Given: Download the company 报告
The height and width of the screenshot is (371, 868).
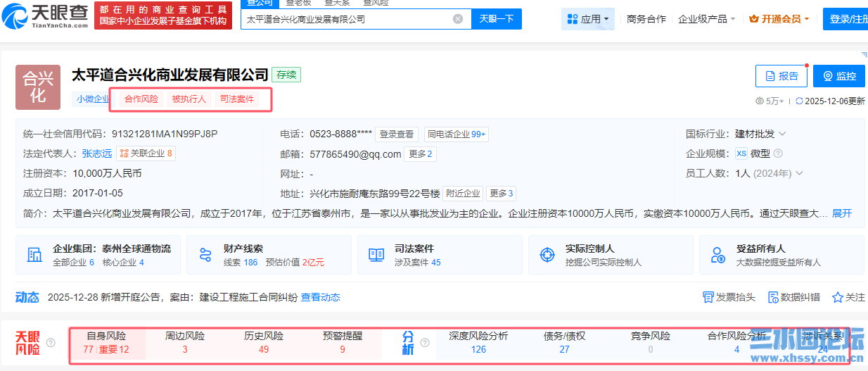Looking at the screenshot, I should (x=781, y=76).
